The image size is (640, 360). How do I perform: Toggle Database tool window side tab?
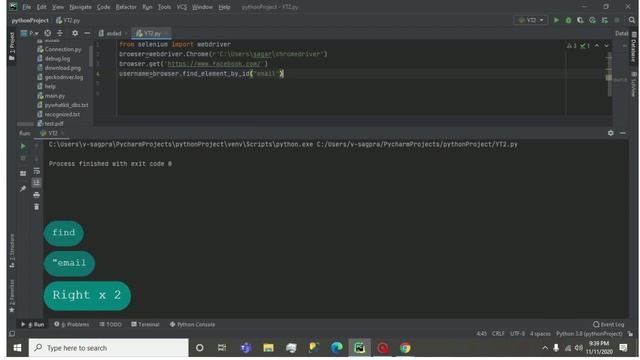click(634, 48)
